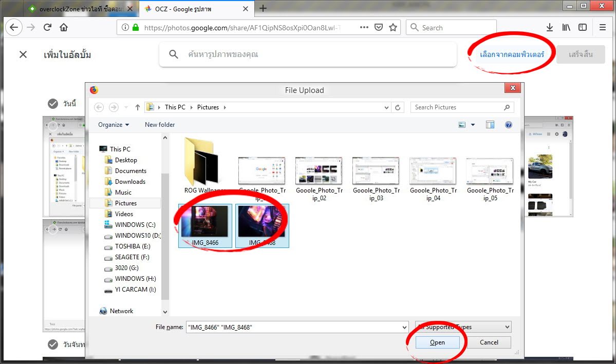
Task: Toggle the วันนี้ date selection checkmark
Action: pyautogui.click(x=53, y=104)
